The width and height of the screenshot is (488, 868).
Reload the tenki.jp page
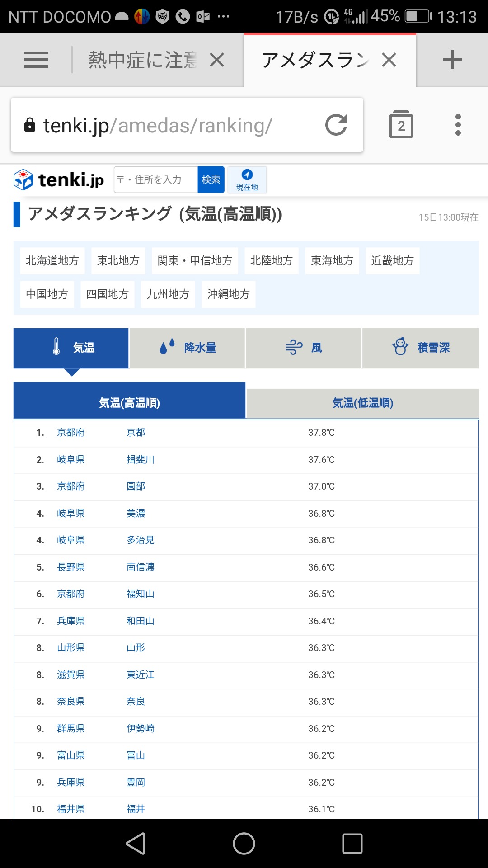[337, 125]
